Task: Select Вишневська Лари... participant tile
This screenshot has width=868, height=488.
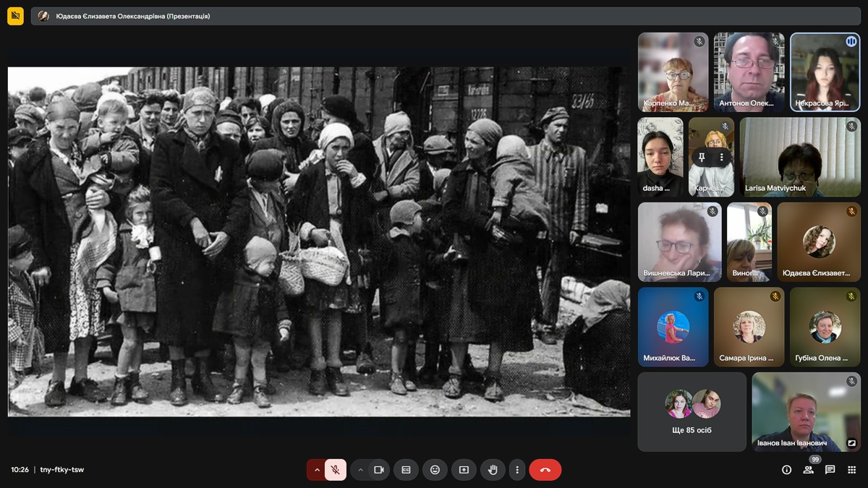Action: pos(680,242)
